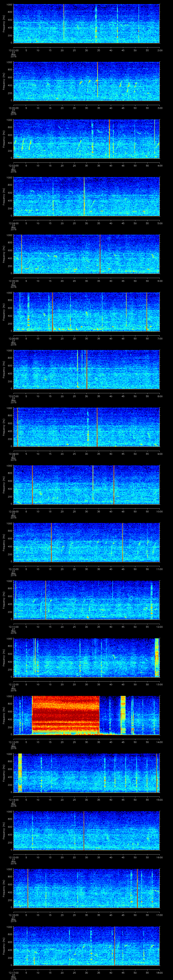Viewport: 173px width, 980px height.
Task: Click the '12:06:00' start time label
Action: pyautogui.click(x=13, y=339)
